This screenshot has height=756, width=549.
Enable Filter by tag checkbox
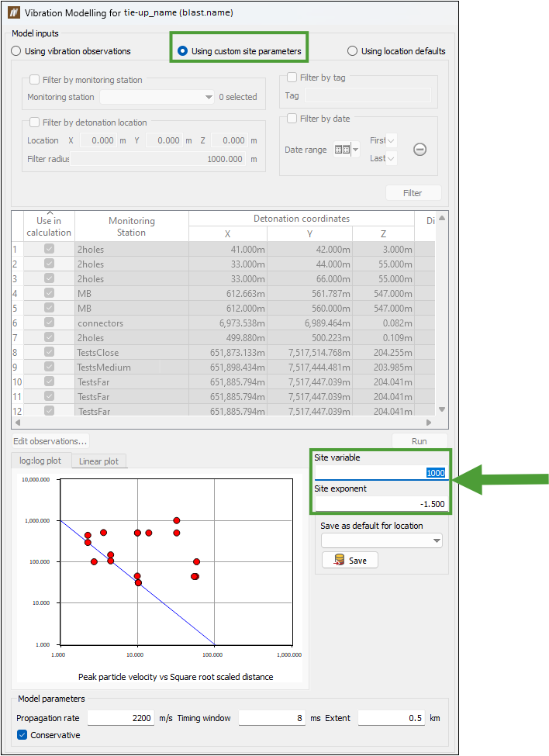[x=292, y=77]
